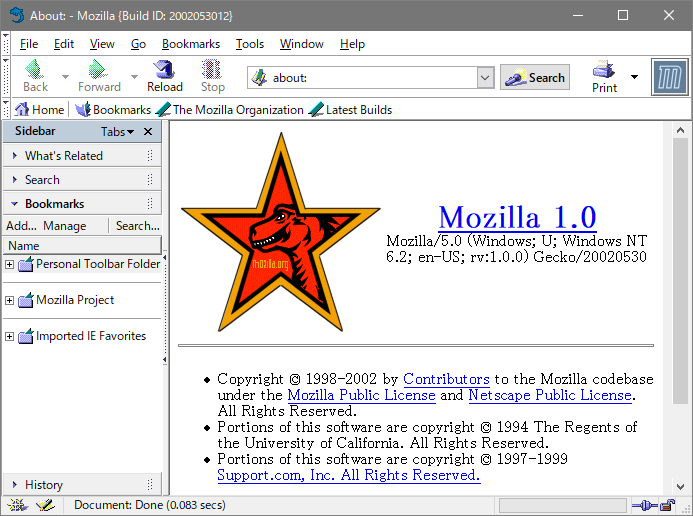Click Search... in the bookmarks panel

137,226
